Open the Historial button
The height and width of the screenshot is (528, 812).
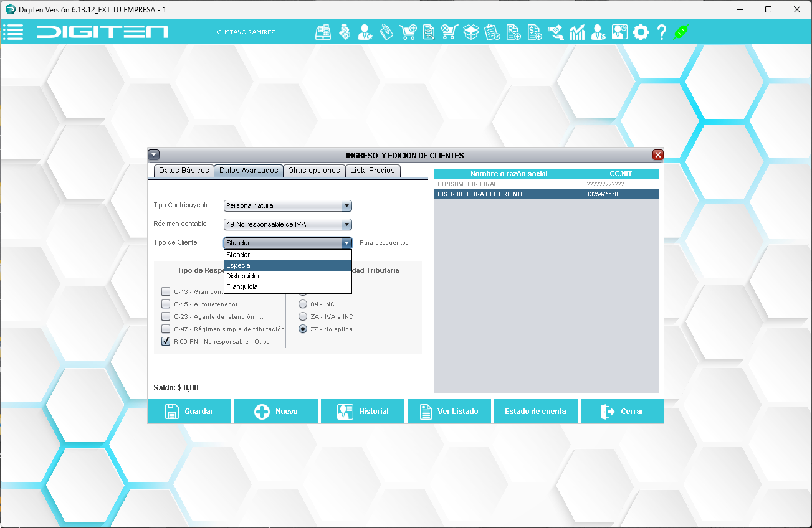363,412
